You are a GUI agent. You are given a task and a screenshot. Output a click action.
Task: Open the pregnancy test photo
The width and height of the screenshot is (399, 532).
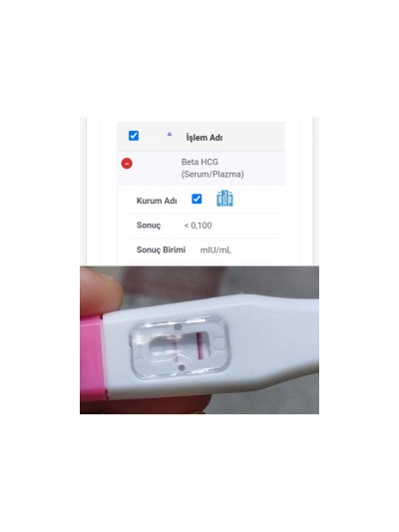click(x=199, y=340)
